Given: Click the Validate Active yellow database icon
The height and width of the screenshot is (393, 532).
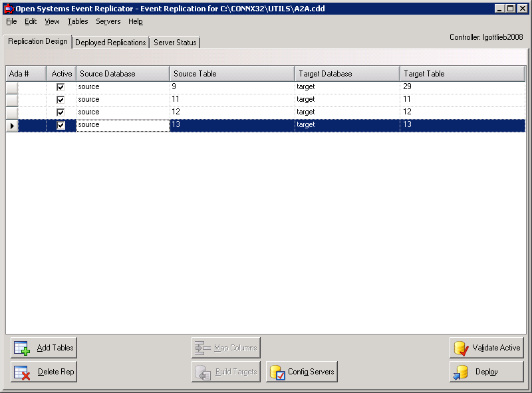Looking at the screenshot, I should [460, 347].
